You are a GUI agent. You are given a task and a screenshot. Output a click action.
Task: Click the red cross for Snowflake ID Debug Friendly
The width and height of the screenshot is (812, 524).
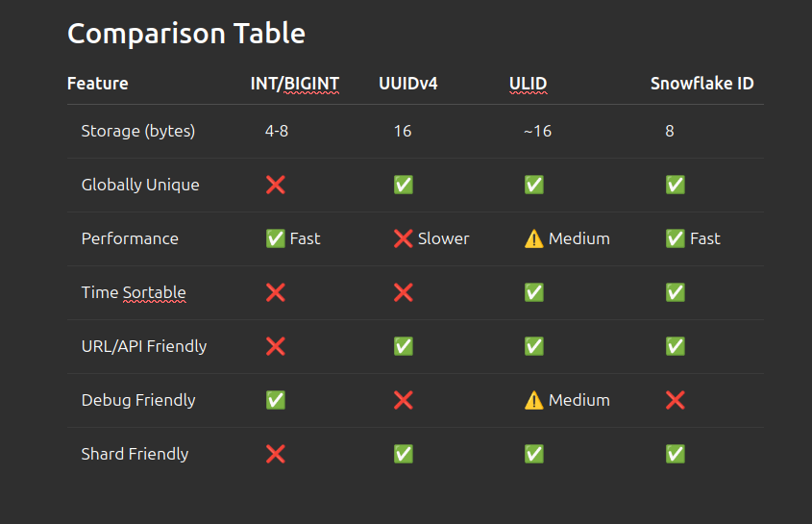(x=676, y=400)
